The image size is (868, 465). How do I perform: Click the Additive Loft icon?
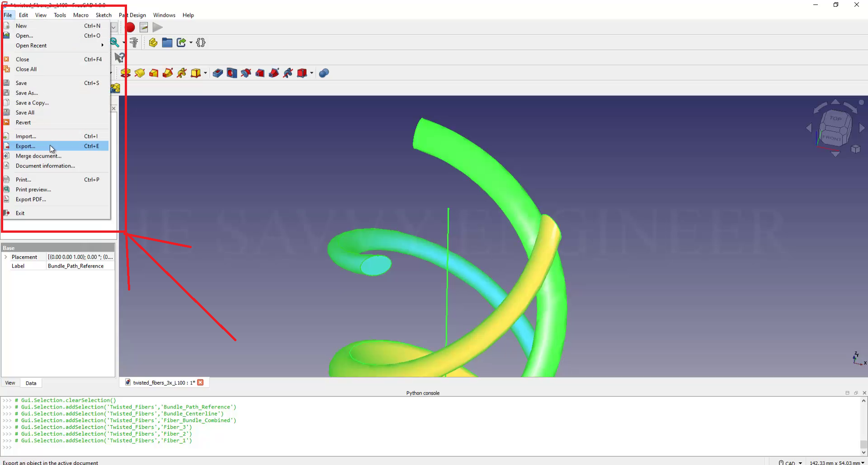pyautogui.click(x=154, y=73)
